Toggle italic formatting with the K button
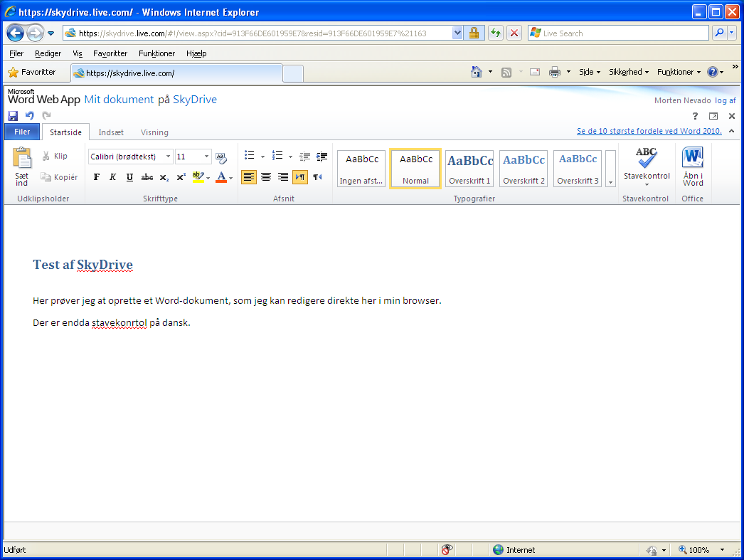 click(113, 177)
